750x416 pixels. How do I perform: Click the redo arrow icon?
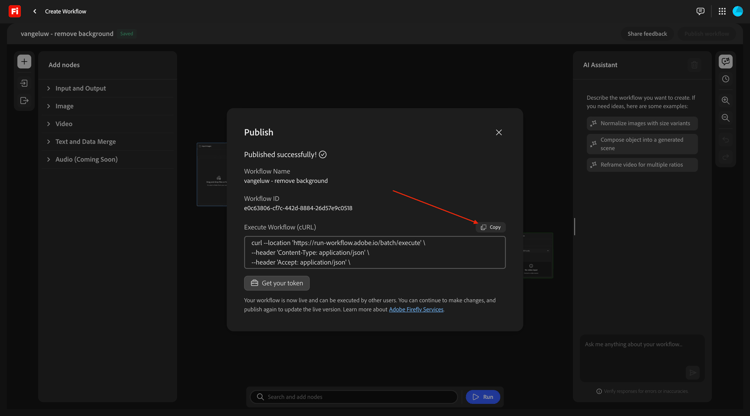726,157
